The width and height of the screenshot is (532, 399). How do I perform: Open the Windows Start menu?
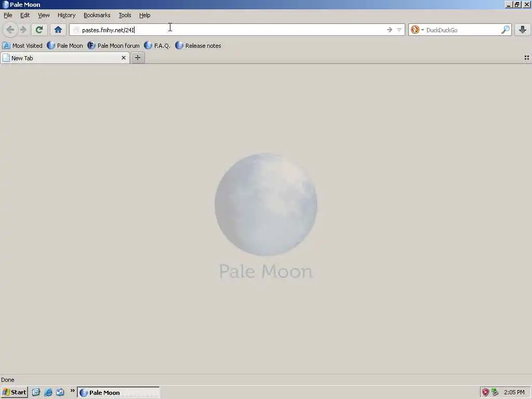[14, 393]
